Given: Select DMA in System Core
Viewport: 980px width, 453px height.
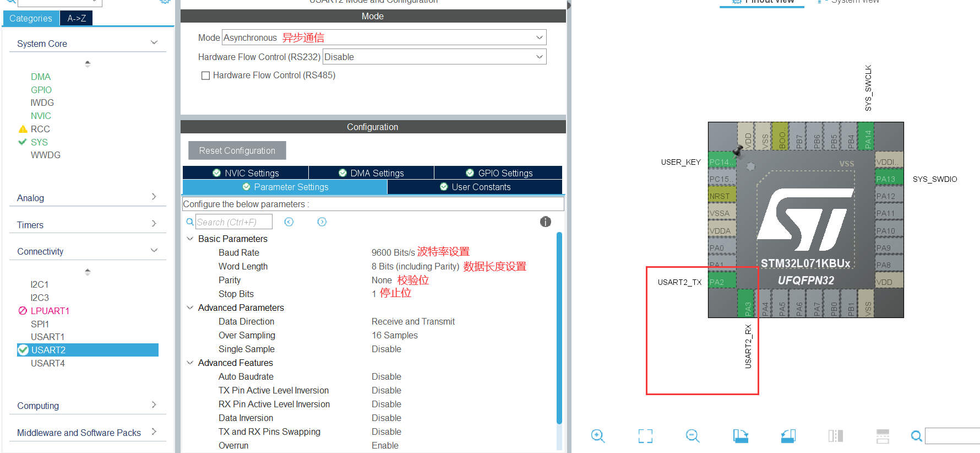Looking at the screenshot, I should [41, 77].
